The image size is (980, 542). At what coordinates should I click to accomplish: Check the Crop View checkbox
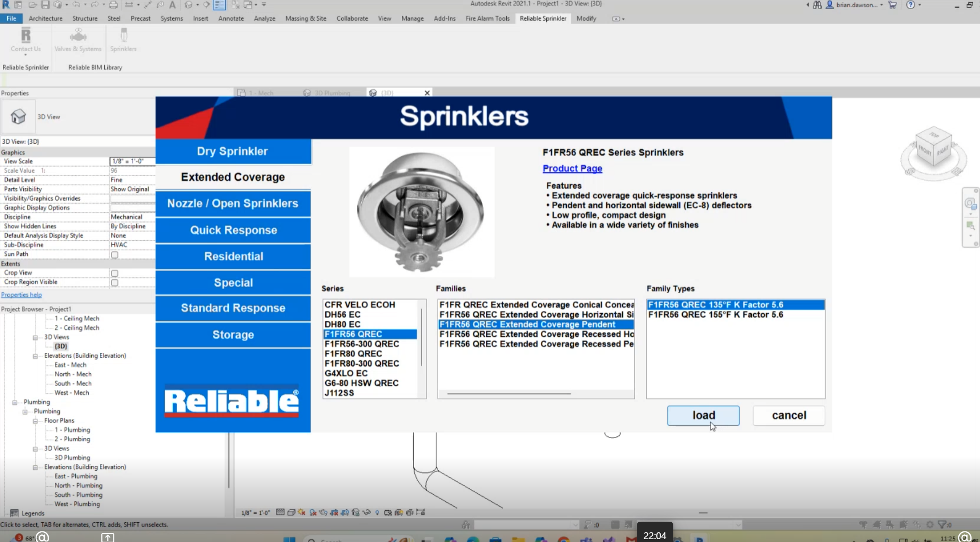point(115,273)
